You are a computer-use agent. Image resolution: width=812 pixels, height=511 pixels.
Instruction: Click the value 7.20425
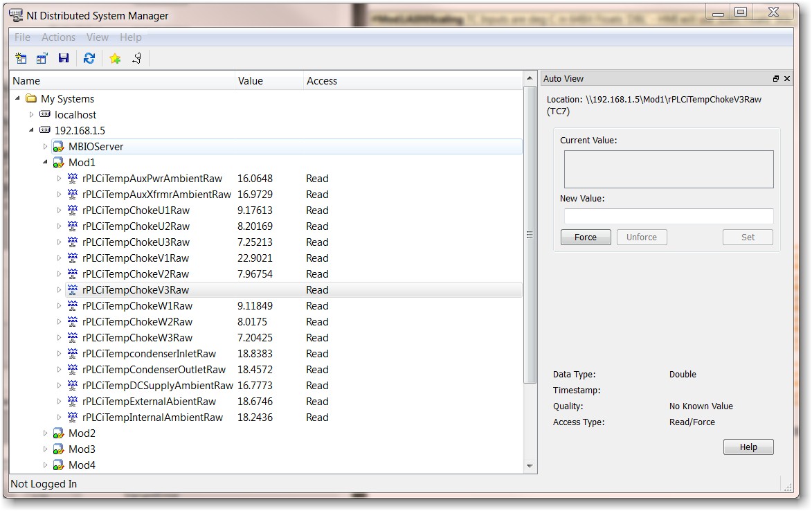[x=255, y=338]
